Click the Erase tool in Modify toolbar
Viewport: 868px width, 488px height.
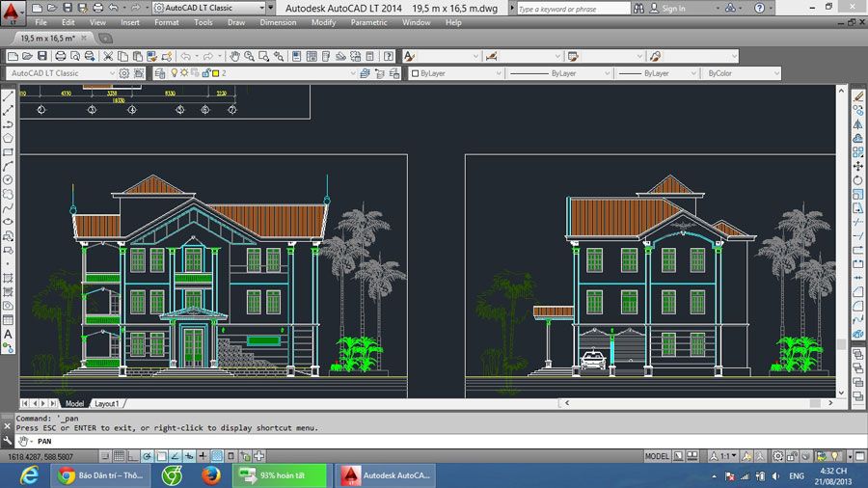[857, 96]
